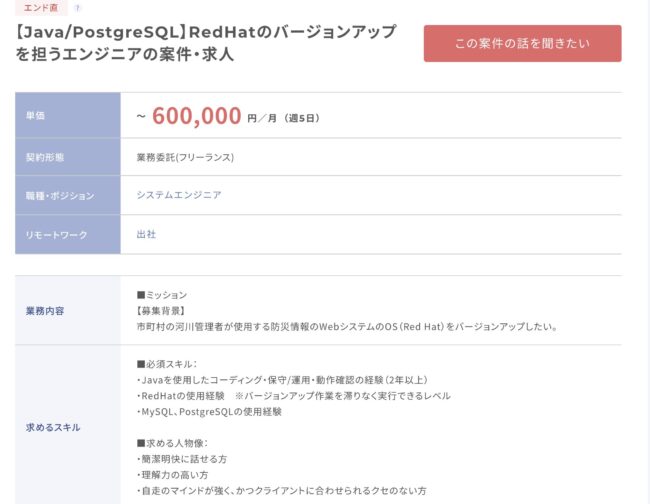Image resolution: width=650 pixels, height=504 pixels.
Task: Click the 【募集背景】 subheading
Action: tap(161, 311)
